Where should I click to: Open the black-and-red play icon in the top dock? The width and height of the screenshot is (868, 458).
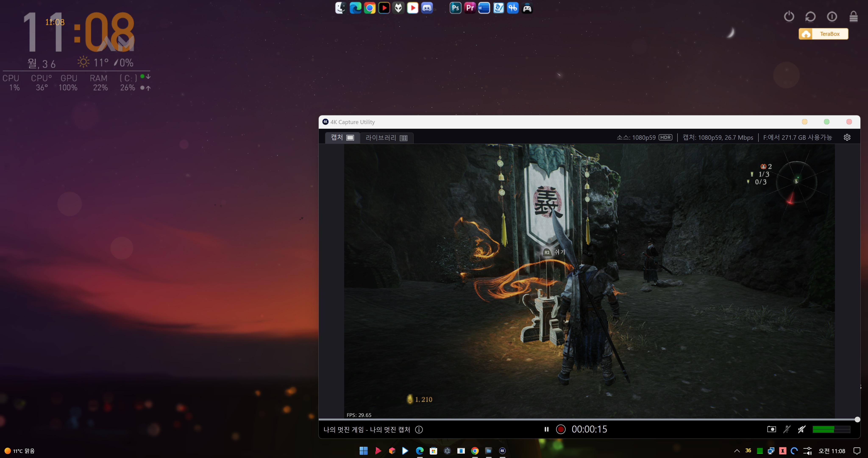tap(384, 8)
